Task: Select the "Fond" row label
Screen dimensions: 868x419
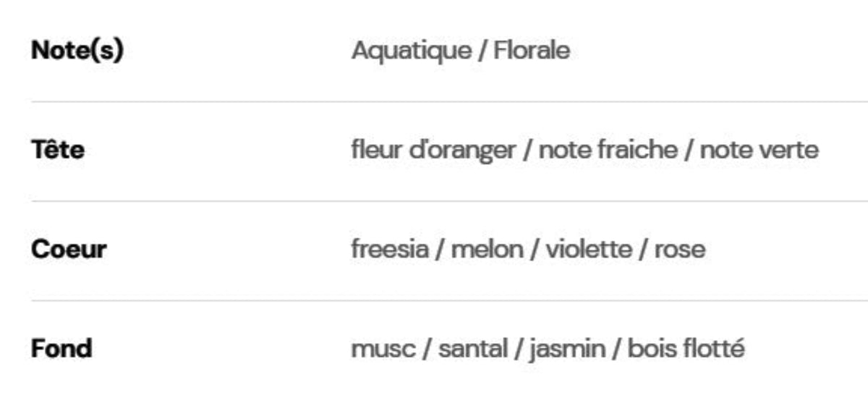Action: (x=61, y=349)
